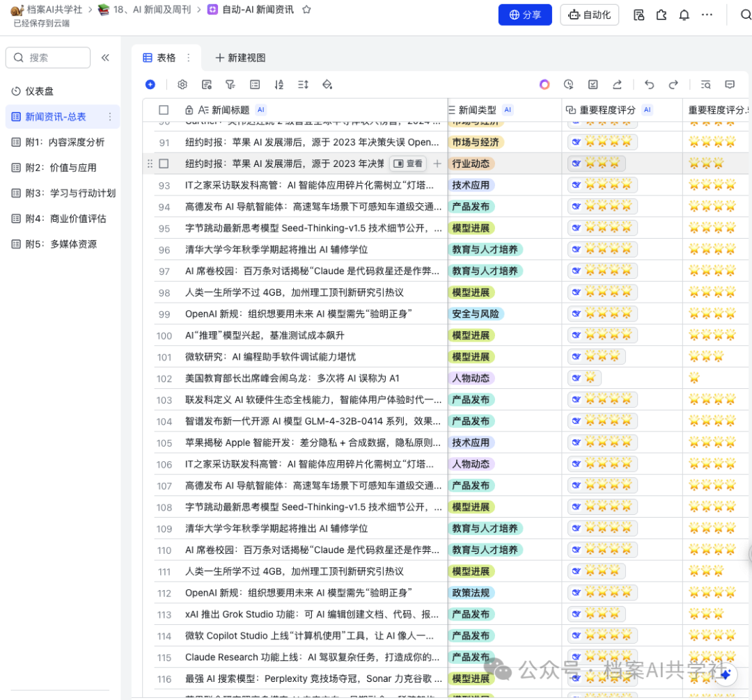Viewport: 752px width, 700px height.
Task: Open the 新闻类型 column header menu
Action: (505, 110)
